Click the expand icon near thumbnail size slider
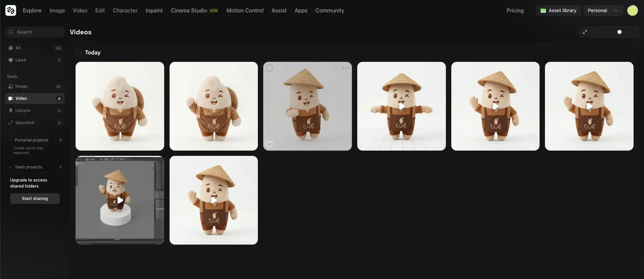Viewport: 644px width, 279px height. [x=585, y=32]
